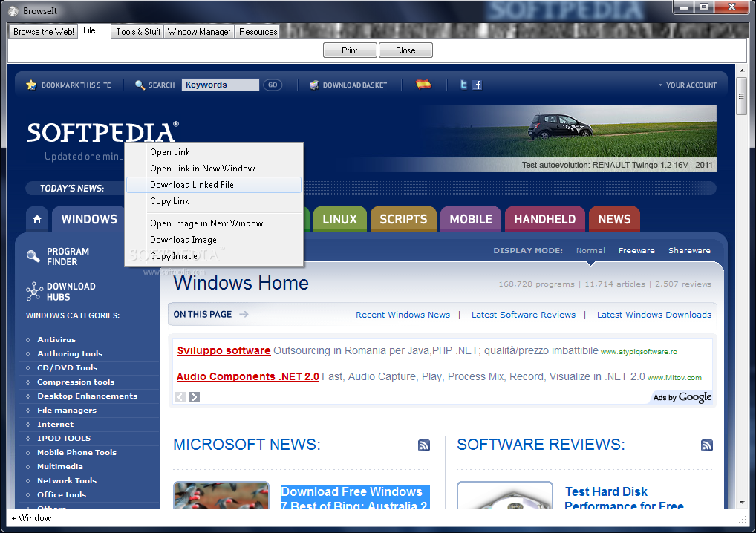The image size is (756, 533).
Task: Choose Open Image in New Window
Action: coord(214,223)
